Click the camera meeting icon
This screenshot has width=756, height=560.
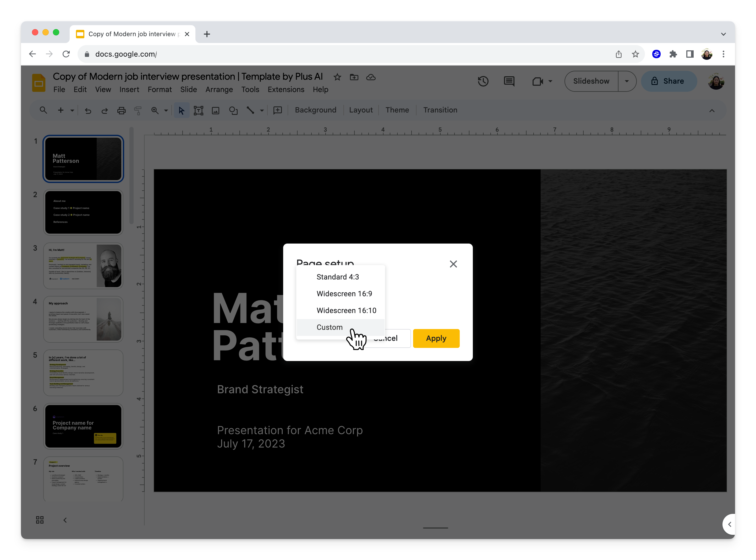coord(538,81)
